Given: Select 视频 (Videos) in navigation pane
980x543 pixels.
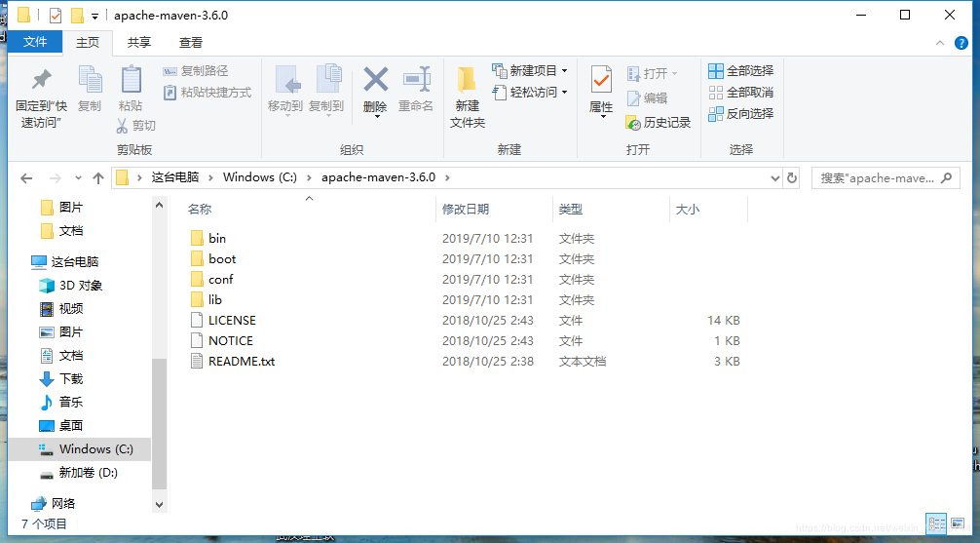Looking at the screenshot, I should point(70,308).
